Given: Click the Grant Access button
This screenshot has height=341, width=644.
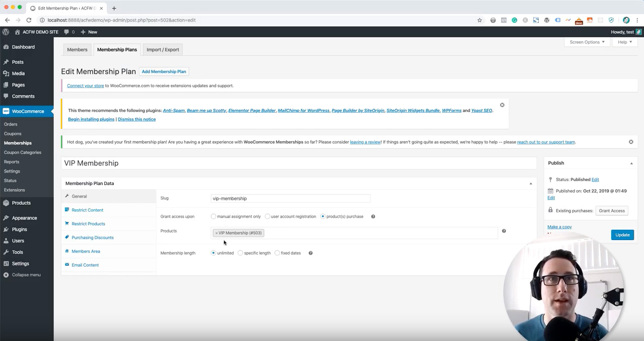Looking at the screenshot, I should (611, 211).
